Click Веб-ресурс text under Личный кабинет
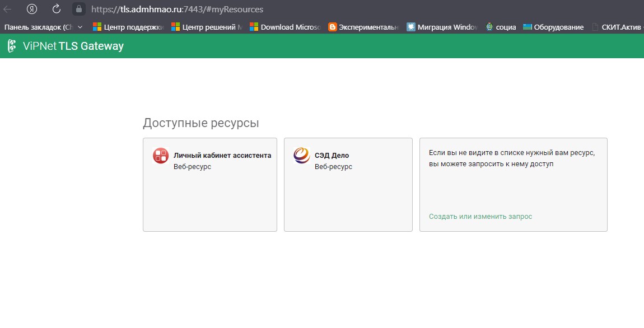 coord(192,167)
